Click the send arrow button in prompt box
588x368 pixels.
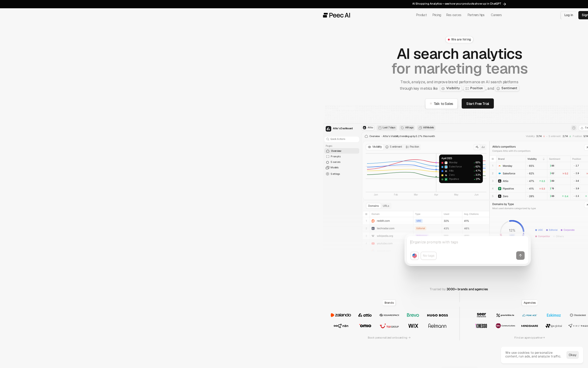(520, 256)
